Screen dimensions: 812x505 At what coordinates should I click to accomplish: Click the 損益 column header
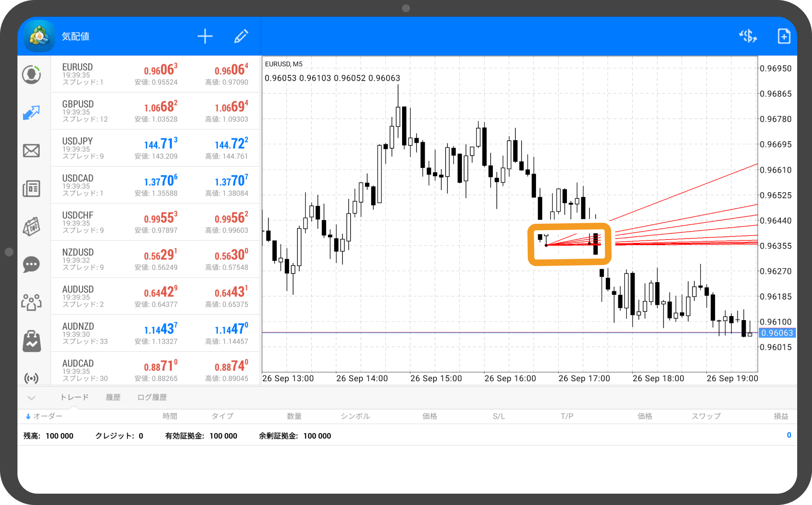pyautogui.click(x=781, y=416)
